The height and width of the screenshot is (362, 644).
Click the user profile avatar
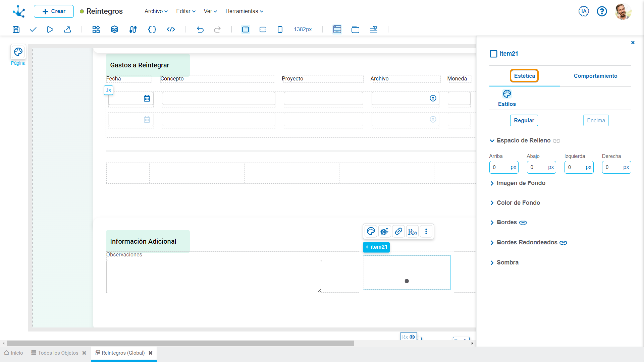click(623, 11)
